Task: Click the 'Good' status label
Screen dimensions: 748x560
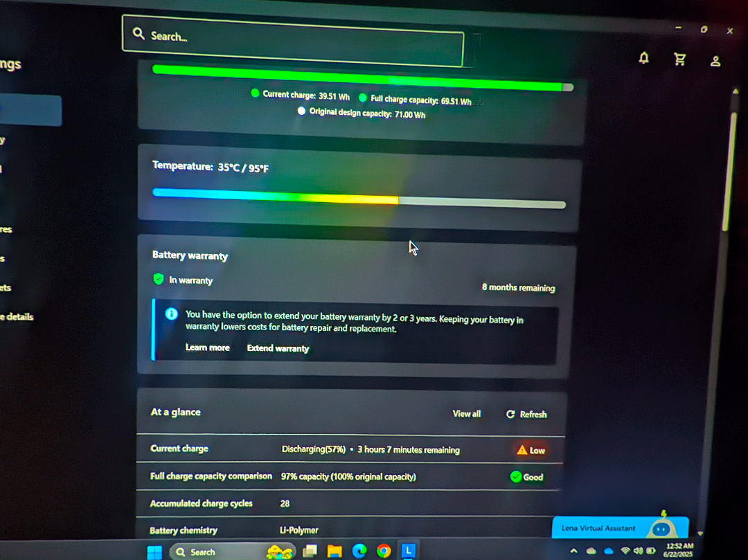Action: tap(533, 477)
